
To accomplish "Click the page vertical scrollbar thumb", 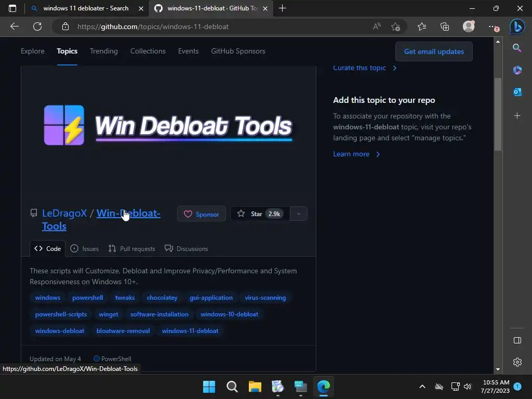I will tap(498, 114).
